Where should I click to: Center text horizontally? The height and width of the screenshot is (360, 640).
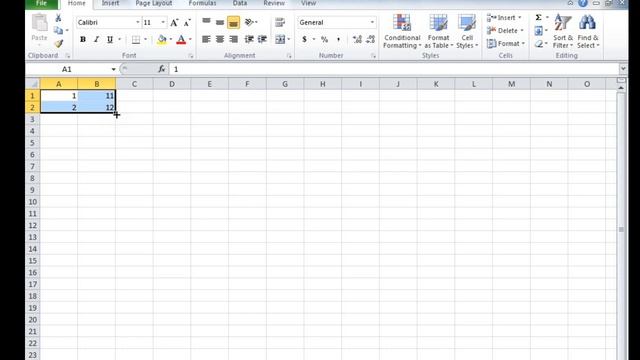pos(220,40)
